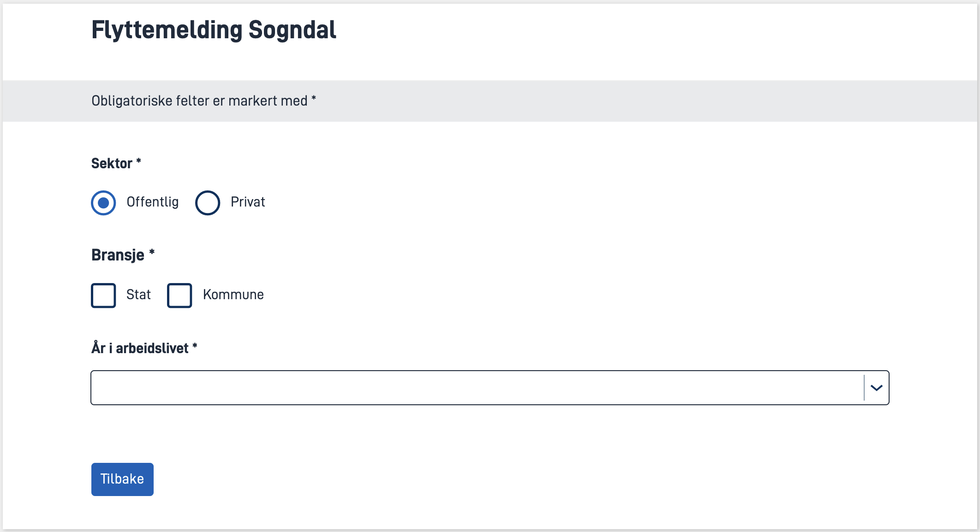Screen dimensions: 980x532
Task: Click the asterisk next to Sektor
Action: [x=138, y=161]
